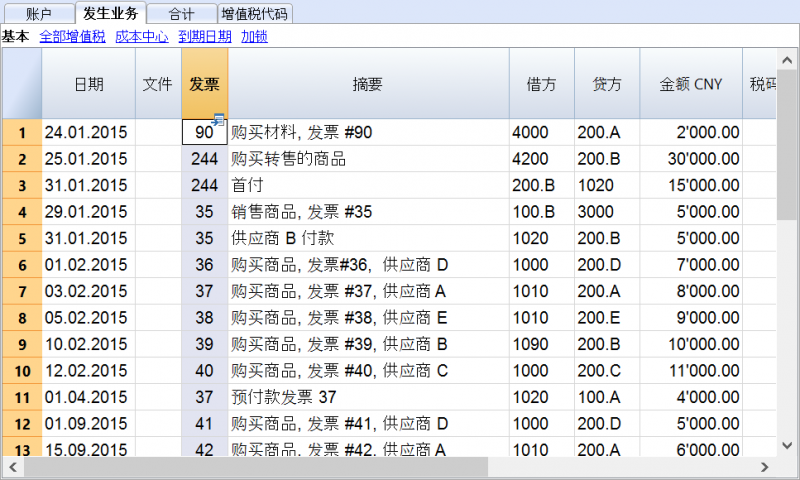The image size is (800, 480).
Task: Open the 成本中心 view link
Action: pos(142,36)
